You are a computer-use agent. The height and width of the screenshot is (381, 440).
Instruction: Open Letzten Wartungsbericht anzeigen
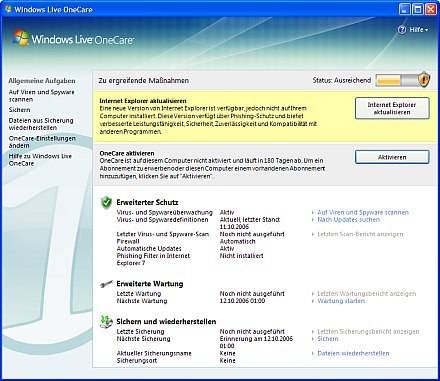pos(366,294)
